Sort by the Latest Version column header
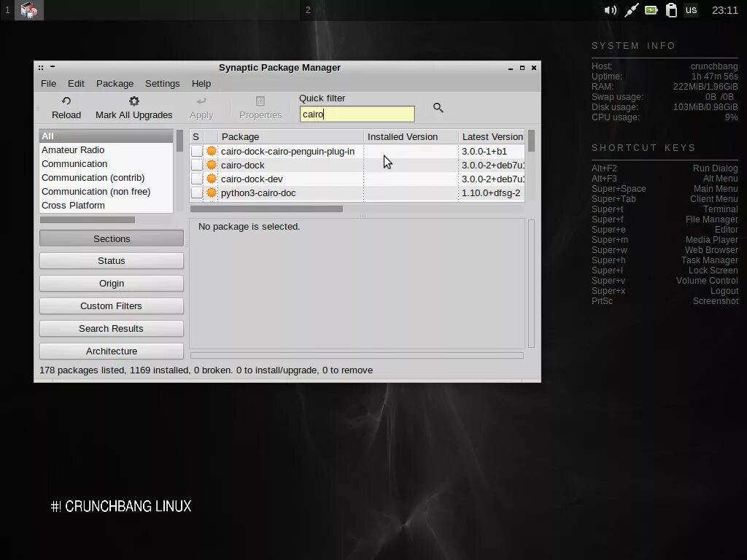The width and height of the screenshot is (747, 560). tap(492, 136)
